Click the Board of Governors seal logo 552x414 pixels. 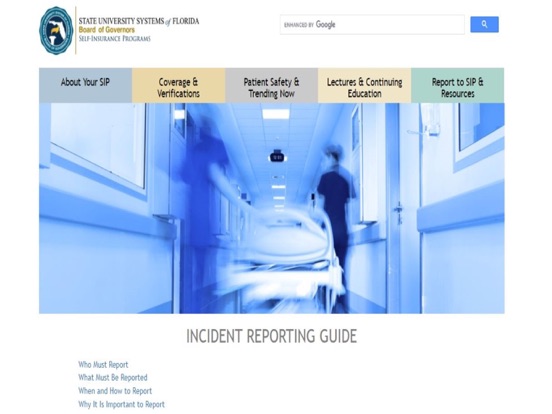click(56, 30)
